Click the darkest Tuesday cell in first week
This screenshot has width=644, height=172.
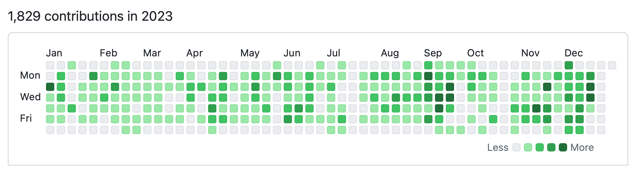coord(50,87)
